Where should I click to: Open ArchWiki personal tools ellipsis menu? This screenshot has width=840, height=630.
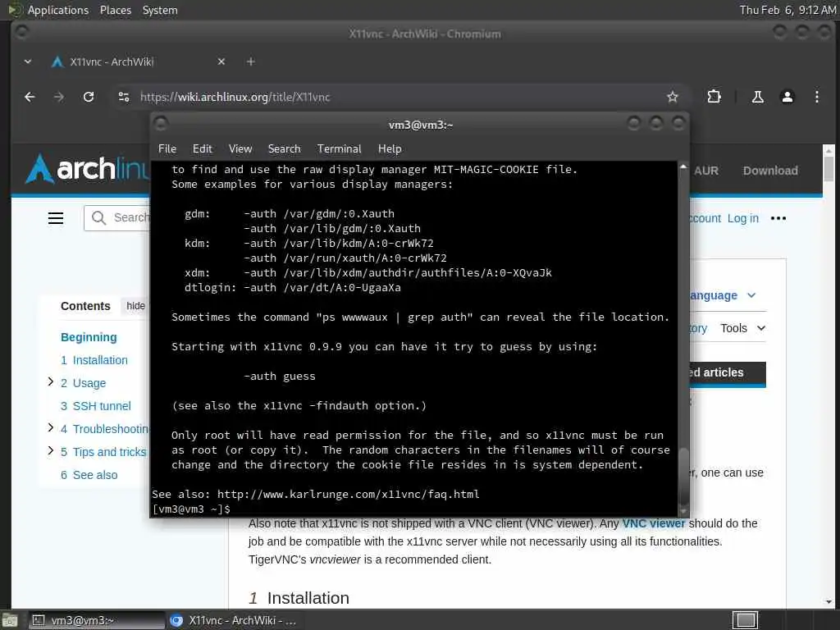click(778, 218)
